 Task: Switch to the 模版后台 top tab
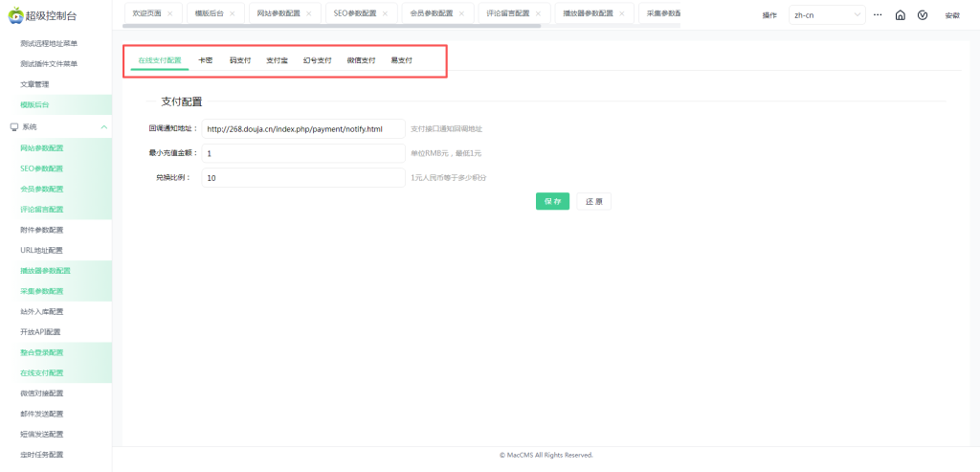click(x=210, y=13)
